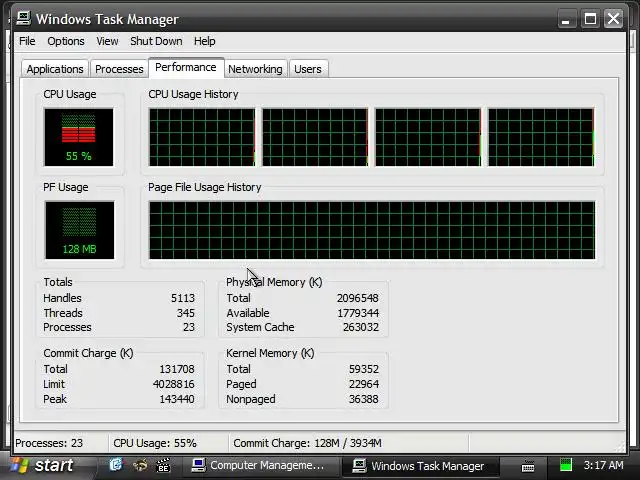Screen dimensions: 640x480
Task: Switch to Computer Management taskbar button
Action: click(x=259, y=466)
